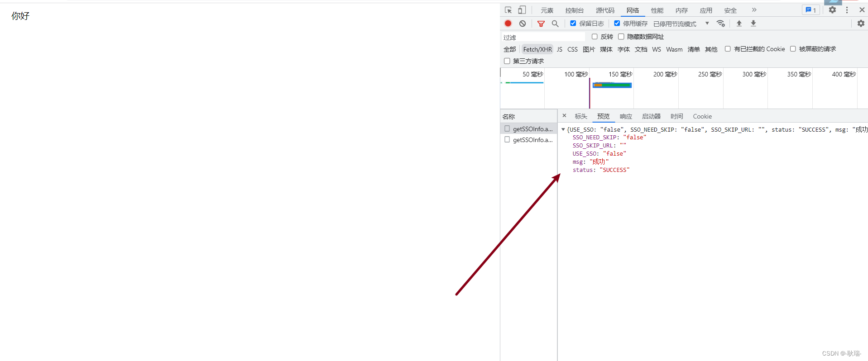Toggle the red filter funnel icon
Image resolution: width=868 pixels, height=361 pixels.
tap(541, 24)
